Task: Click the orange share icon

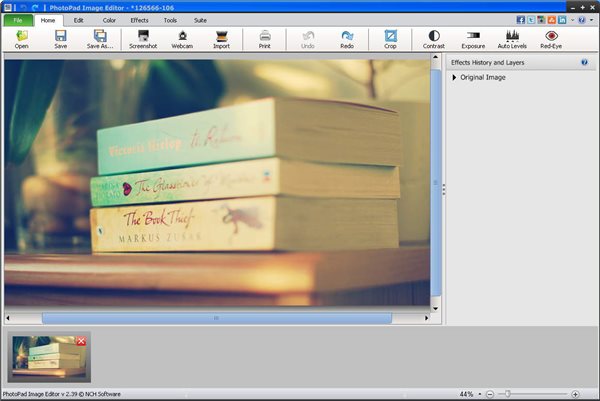Action: (x=551, y=20)
